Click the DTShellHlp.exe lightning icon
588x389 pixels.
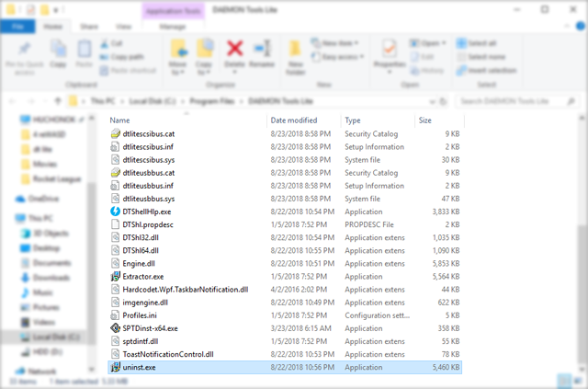(x=115, y=212)
